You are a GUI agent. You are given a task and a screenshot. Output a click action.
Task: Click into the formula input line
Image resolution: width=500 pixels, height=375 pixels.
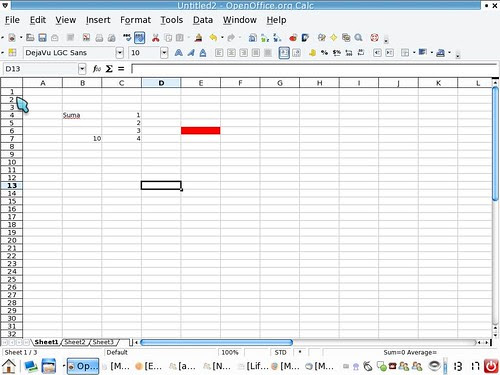315,69
